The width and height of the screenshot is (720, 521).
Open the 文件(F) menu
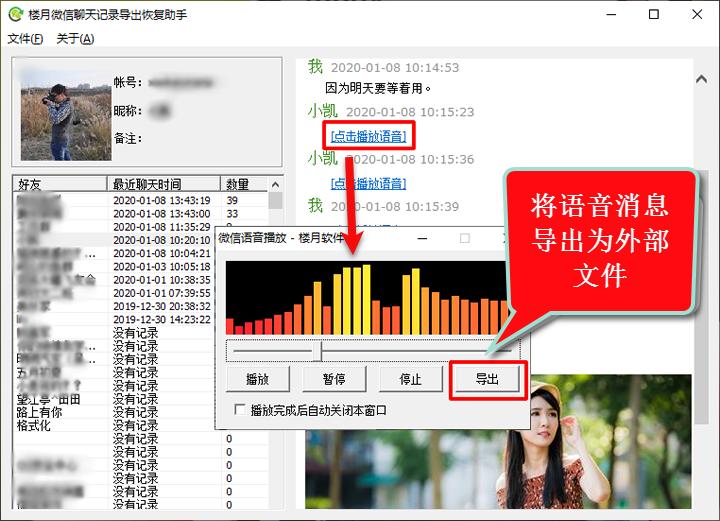25,39
